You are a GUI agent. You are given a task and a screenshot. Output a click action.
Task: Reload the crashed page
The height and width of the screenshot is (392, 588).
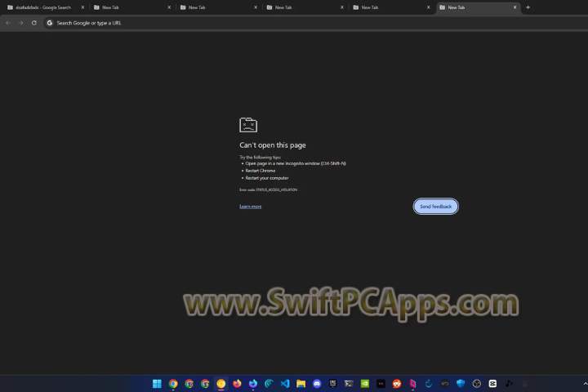pos(34,23)
